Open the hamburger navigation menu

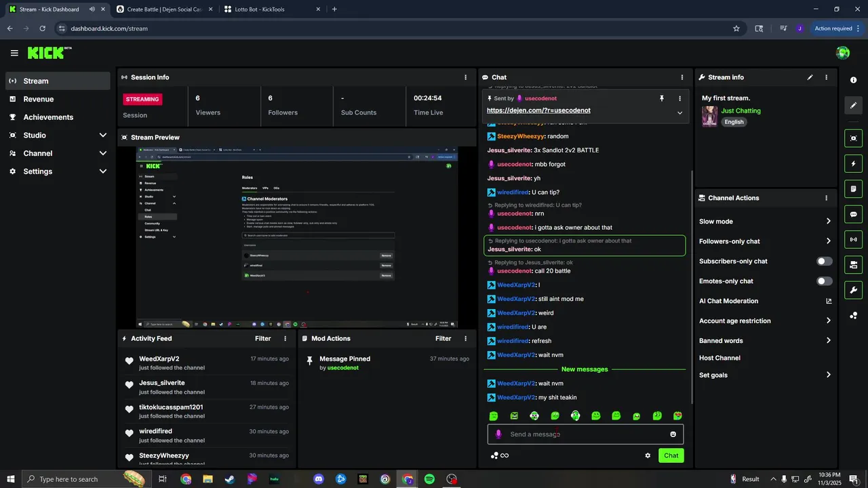coord(14,53)
